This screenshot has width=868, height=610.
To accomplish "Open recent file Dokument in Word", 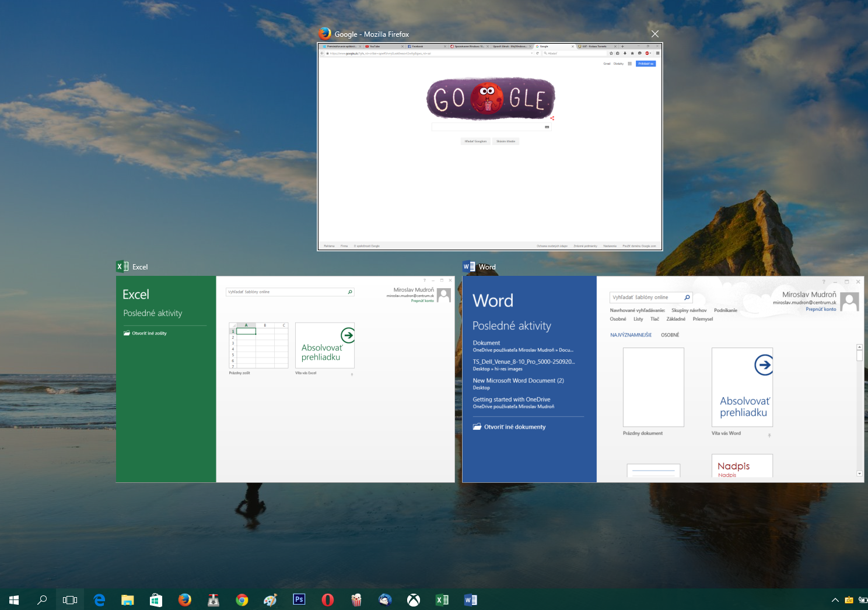I will (x=523, y=346).
